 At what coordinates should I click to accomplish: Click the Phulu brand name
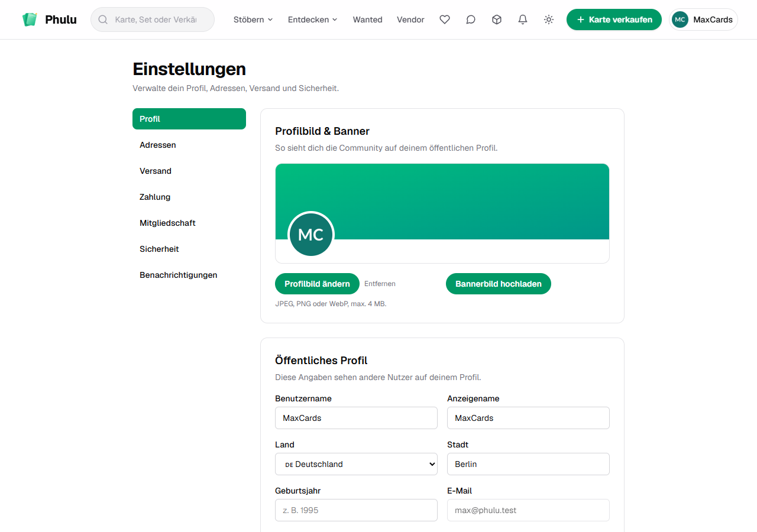pyautogui.click(x=61, y=20)
